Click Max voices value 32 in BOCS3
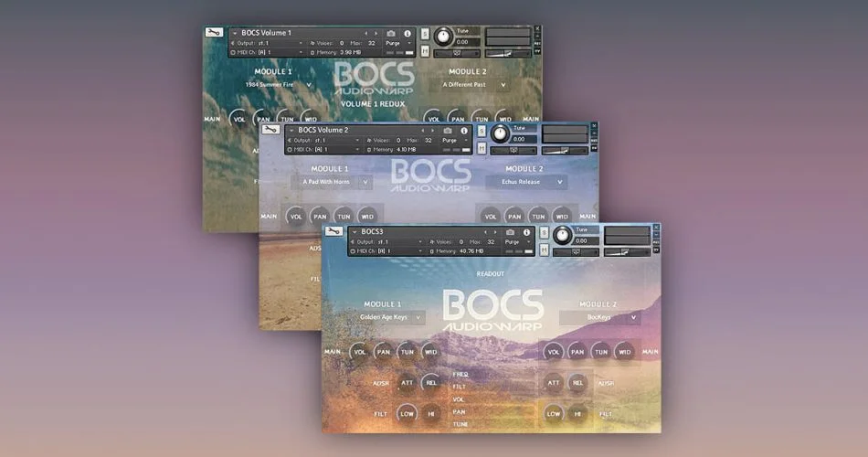Viewport: 868px width, 457px height. pos(491,242)
